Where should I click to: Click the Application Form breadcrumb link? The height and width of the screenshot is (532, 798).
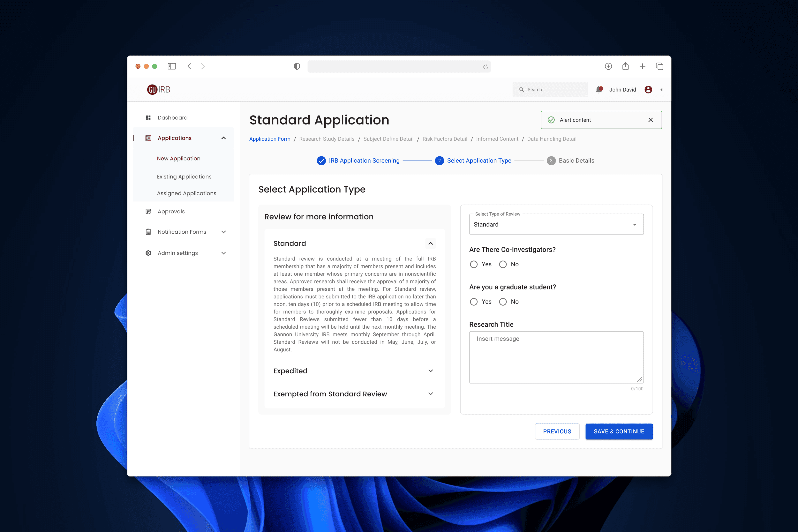pyautogui.click(x=270, y=139)
